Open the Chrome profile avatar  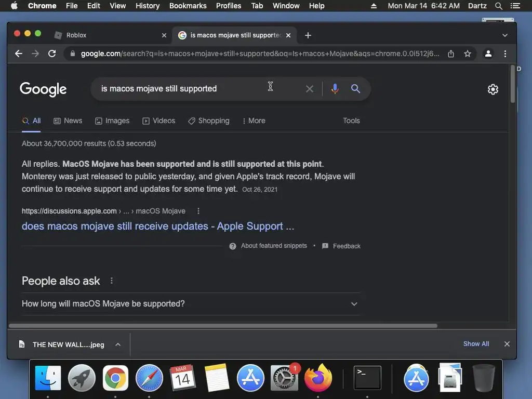click(x=488, y=54)
